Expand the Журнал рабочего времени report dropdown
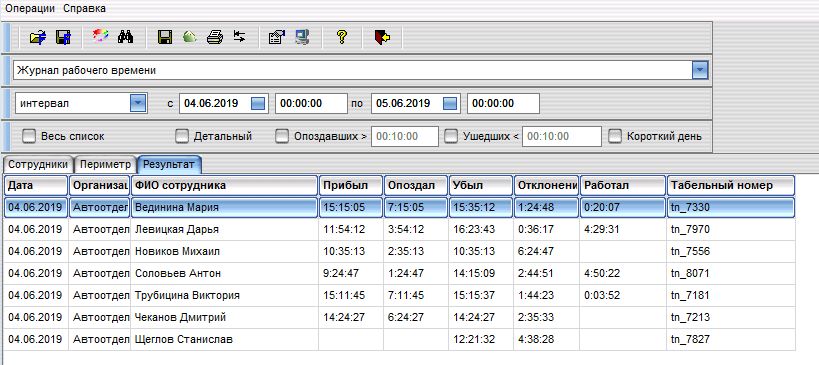This screenshot has width=819, height=365. click(x=700, y=70)
